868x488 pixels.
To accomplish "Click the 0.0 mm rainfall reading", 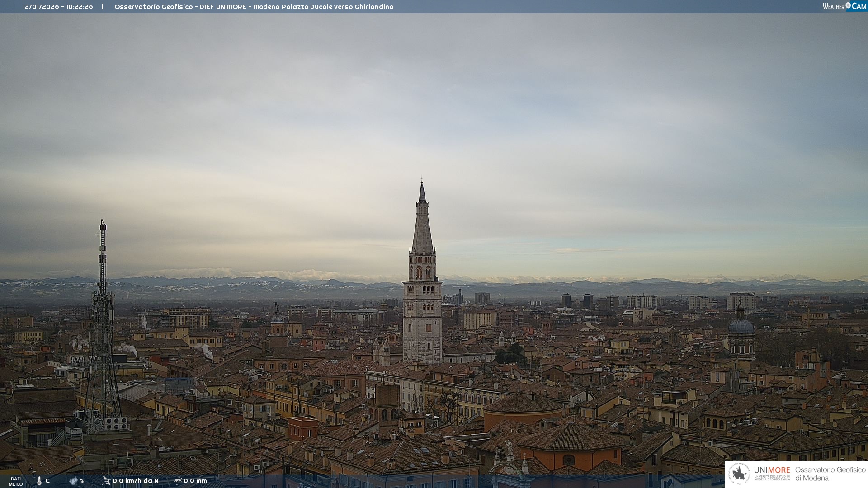I will coord(195,481).
